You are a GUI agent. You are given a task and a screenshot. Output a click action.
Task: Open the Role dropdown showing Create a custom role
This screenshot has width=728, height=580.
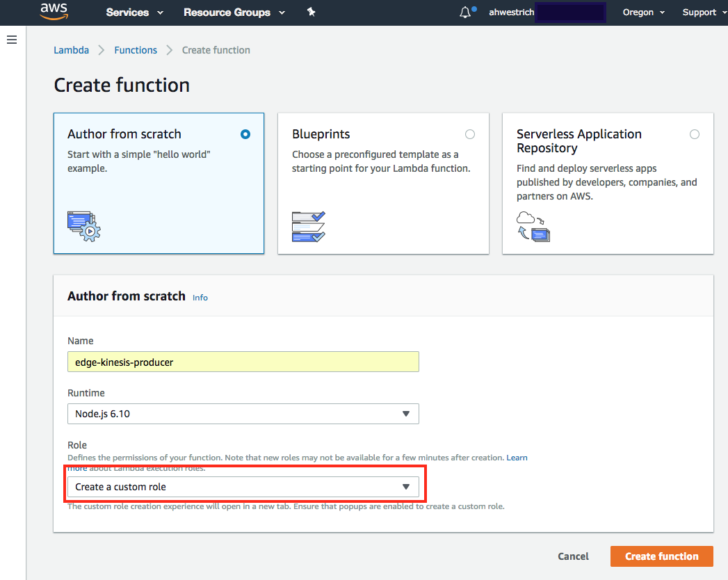(x=243, y=487)
